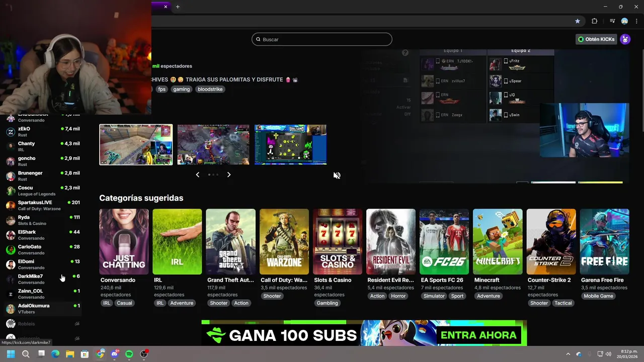Open the Counter-Strike 2 category cover

click(x=551, y=242)
